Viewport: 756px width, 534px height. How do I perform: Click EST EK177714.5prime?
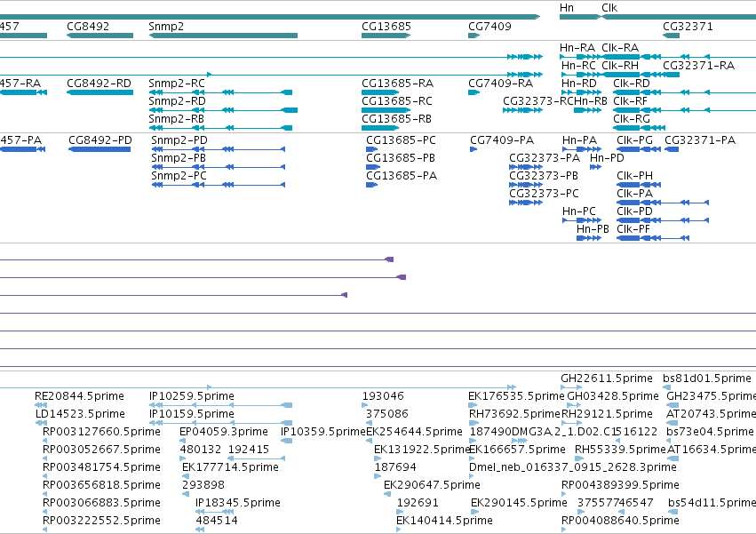coord(230,467)
